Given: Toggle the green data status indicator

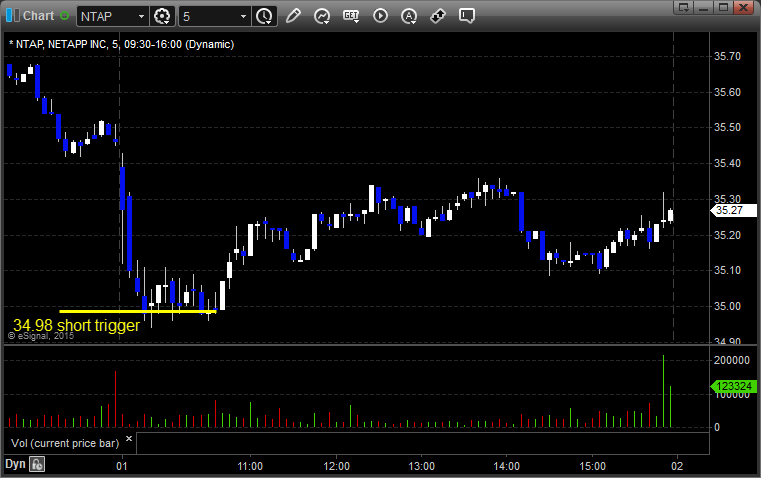Looking at the screenshot, I should pos(65,16).
